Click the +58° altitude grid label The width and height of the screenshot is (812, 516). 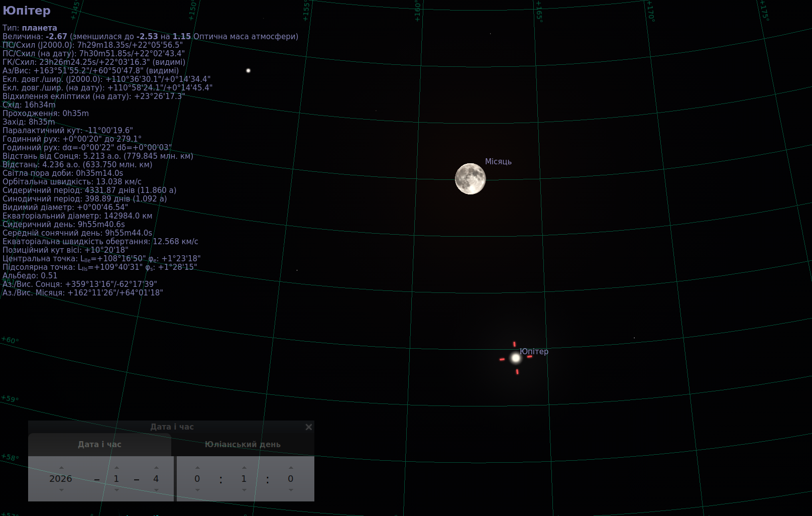(x=10, y=457)
